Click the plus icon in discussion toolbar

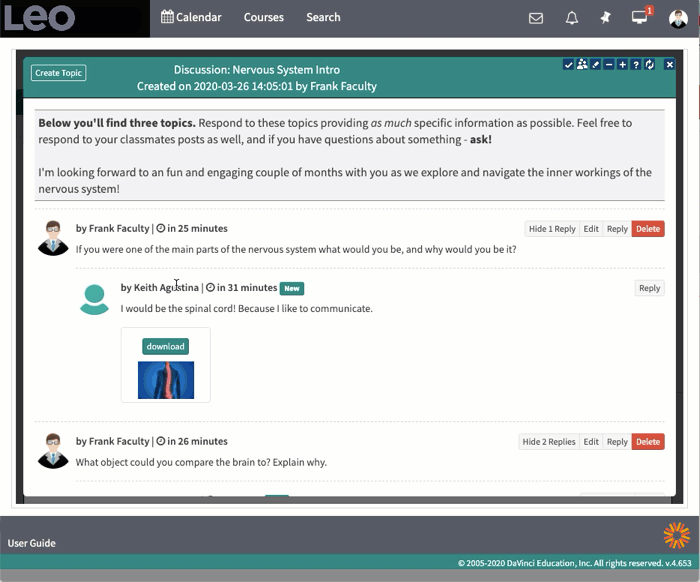coord(622,65)
